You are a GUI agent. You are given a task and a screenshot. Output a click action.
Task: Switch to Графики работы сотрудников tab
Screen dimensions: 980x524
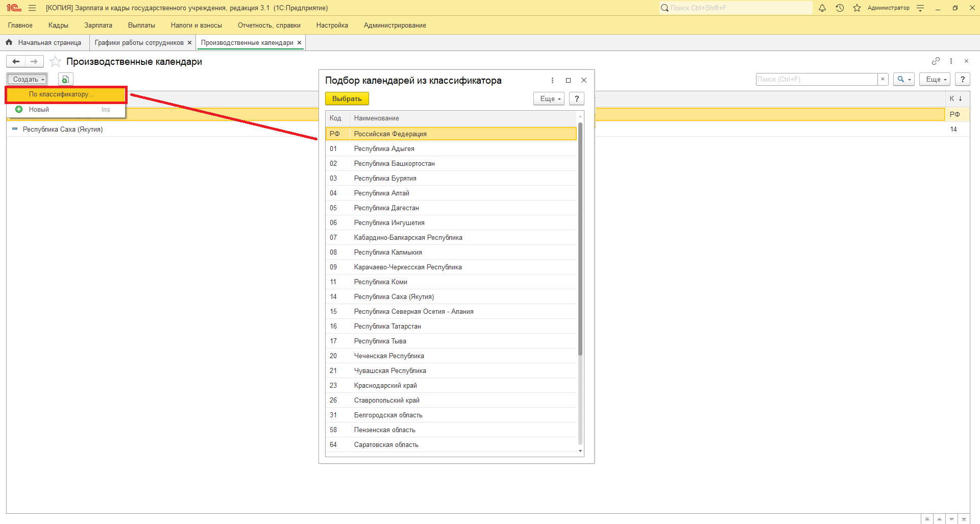(139, 43)
